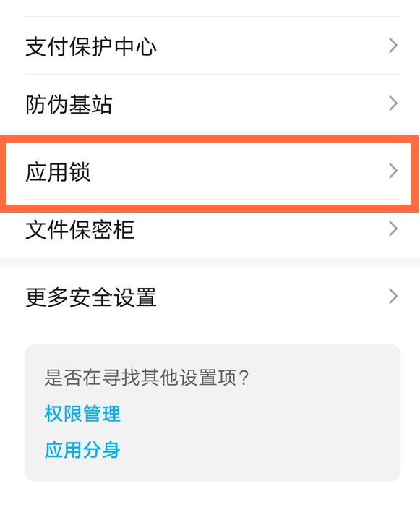Tap the 是否在寻找其他设置项? prompt text
This screenshot has width=420, height=531.
point(147,377)
